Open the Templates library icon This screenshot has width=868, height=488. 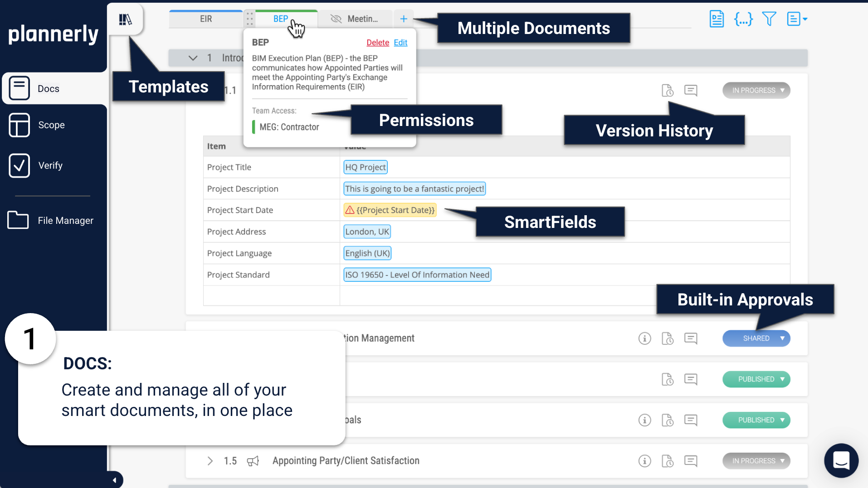pos(125,19)
